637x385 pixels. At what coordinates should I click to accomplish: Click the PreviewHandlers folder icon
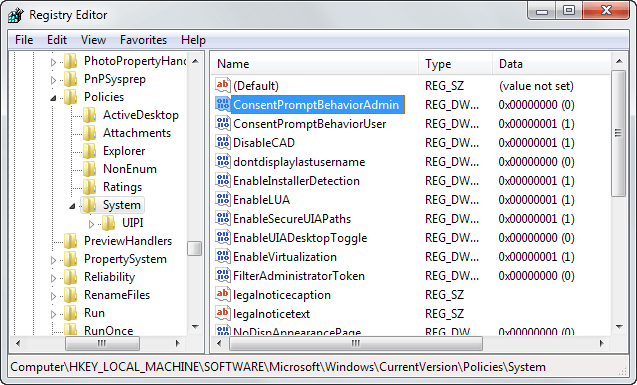coord(71,241)
